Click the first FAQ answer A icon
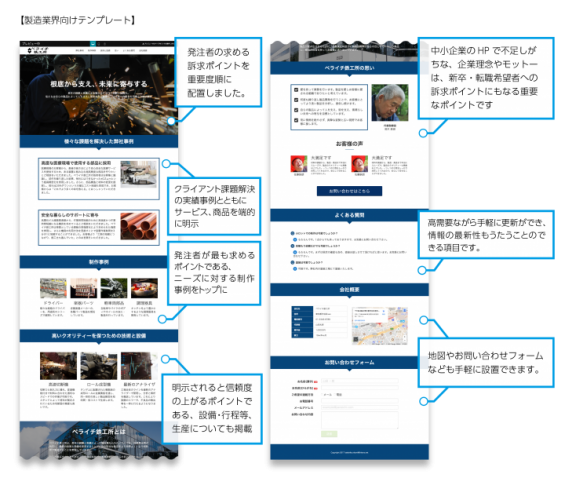This screenshot has width=565, height=500. pyautogui.click(x=295, y=240)
